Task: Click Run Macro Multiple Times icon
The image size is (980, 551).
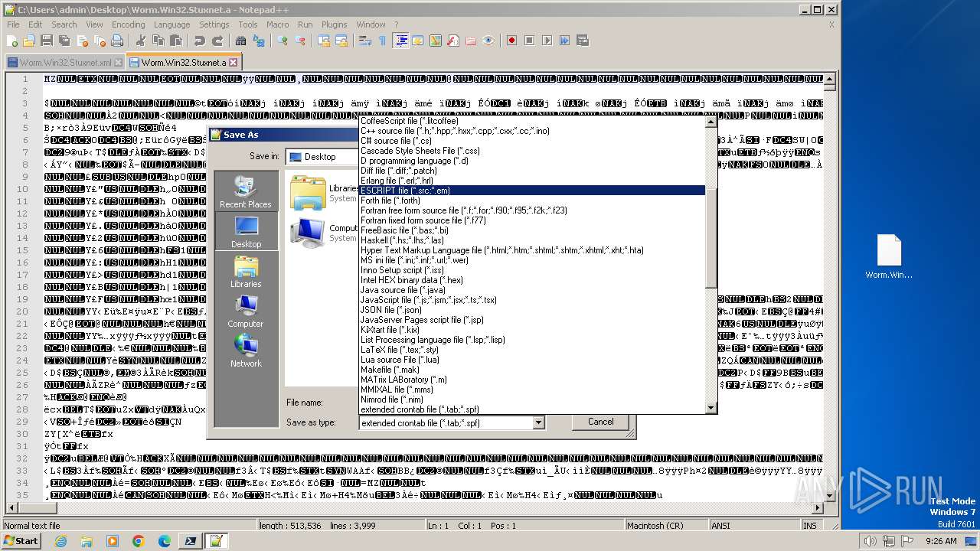Action: [x=565, y=41]
